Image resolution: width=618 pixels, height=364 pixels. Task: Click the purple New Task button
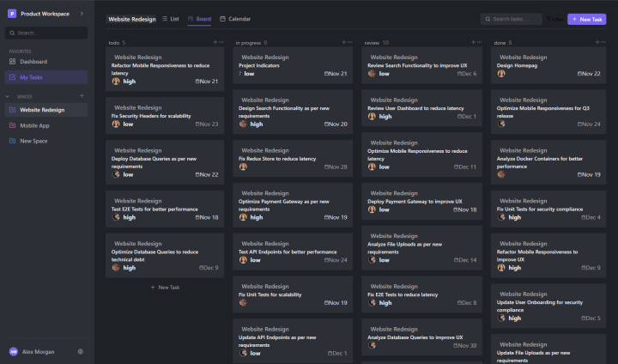pyautogui.click(x=586, y=19)
